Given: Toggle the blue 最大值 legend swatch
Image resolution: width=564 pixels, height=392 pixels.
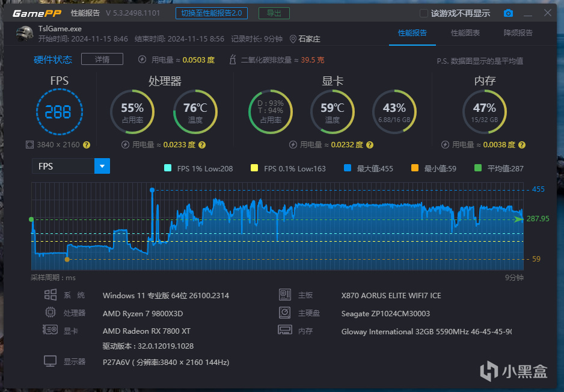Looking at the screenshot, I should tap(348, 168).
